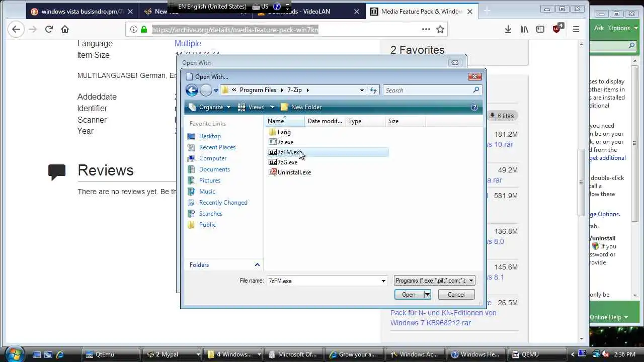Screen dimensions: 644x362
Task: Open the File name history dropdown
Action: [383, 281]
